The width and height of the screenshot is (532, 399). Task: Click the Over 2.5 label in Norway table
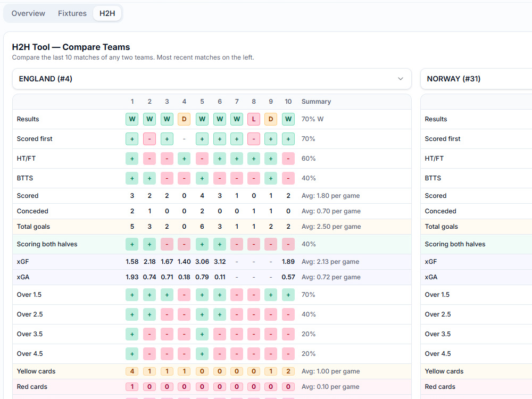[438, 314]
